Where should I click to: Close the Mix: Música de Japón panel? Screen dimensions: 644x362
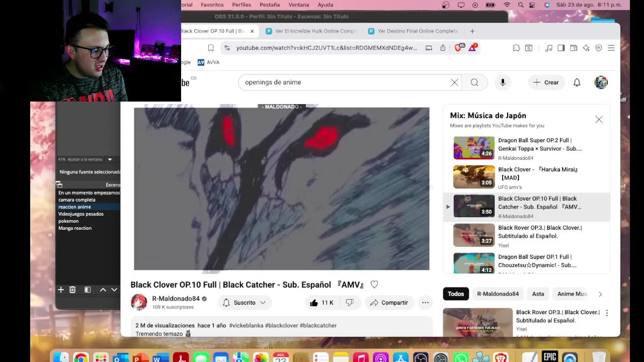click(599, 120)
